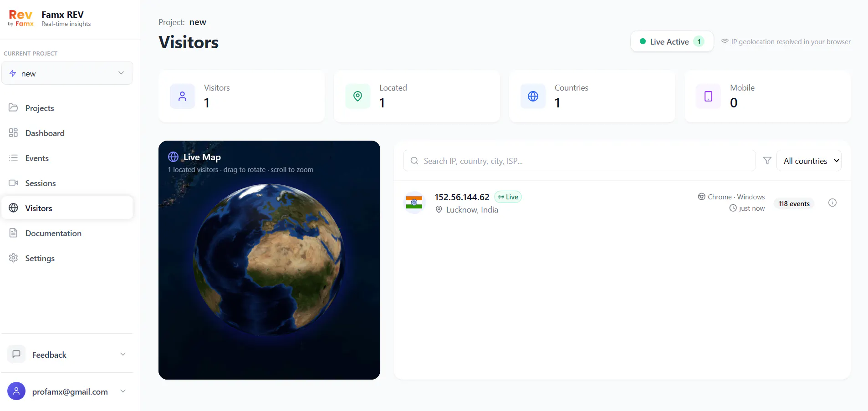Click the globe icon beside Visitors in sidebar
The width and height of the screenshot is (868, 411).
[x=13, y=208]
